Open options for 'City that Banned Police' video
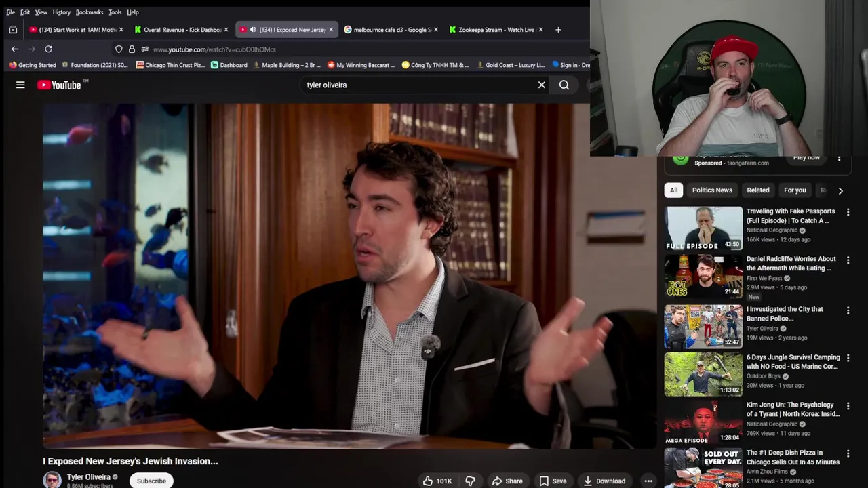The height and width of the screenshot is (488, 868). click(848, 310)
